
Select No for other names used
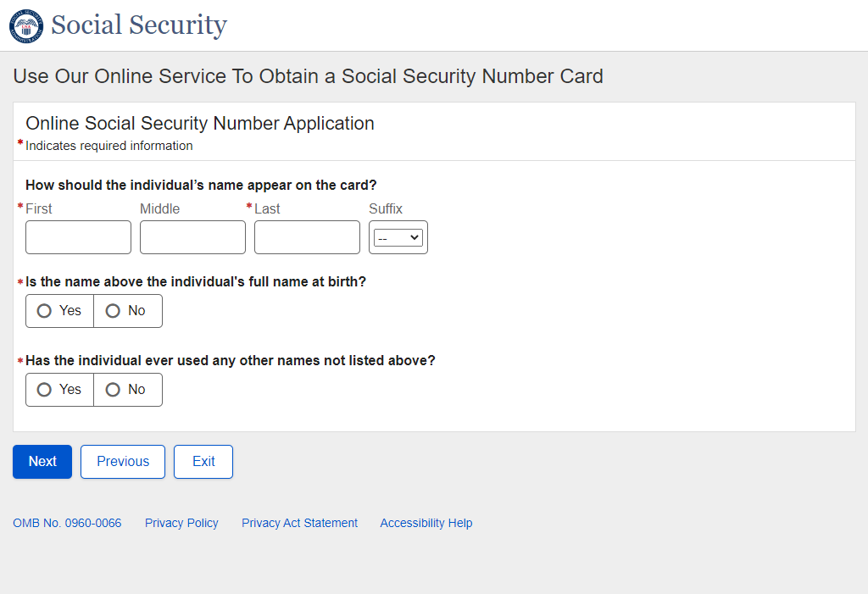coord(113,390)
